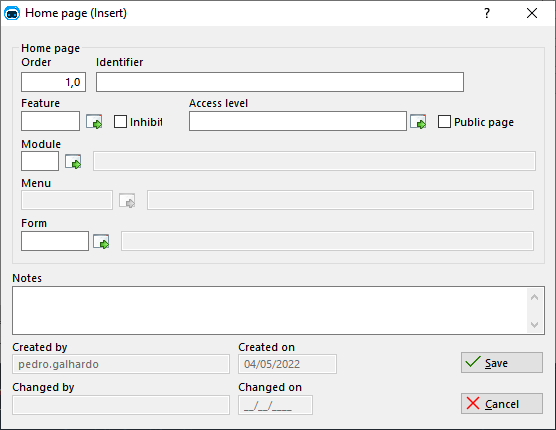Save the home page record
Screen dimensions: 556x430
502,363
